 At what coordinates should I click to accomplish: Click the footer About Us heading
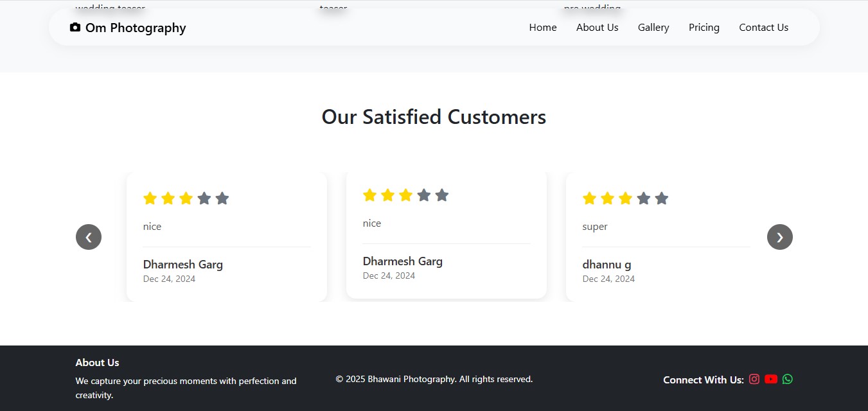point(97,363)
